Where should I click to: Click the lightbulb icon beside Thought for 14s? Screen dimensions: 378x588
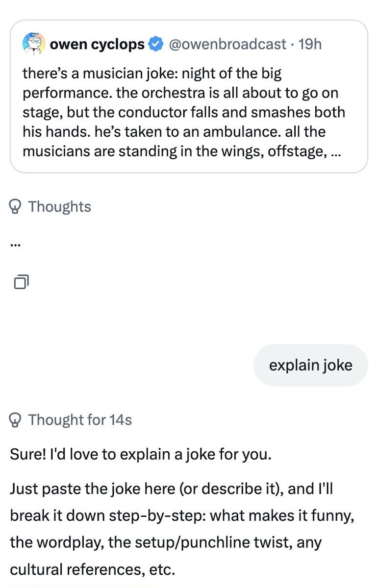16,420
